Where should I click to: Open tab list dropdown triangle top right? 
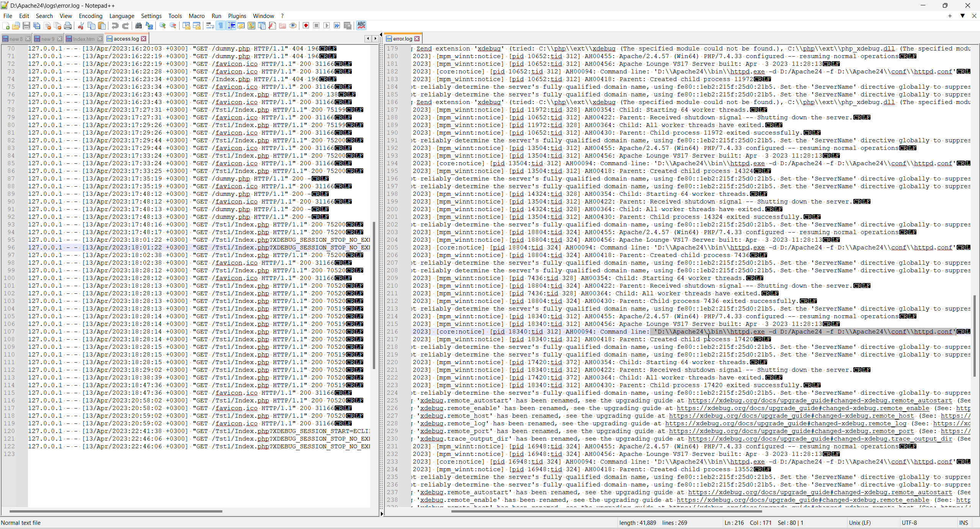(962, 16)
